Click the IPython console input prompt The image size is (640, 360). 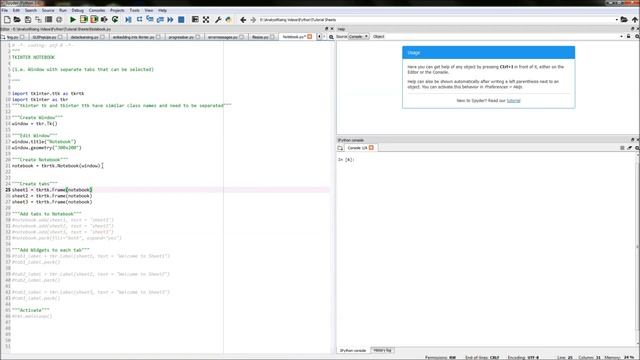(346, 160)
